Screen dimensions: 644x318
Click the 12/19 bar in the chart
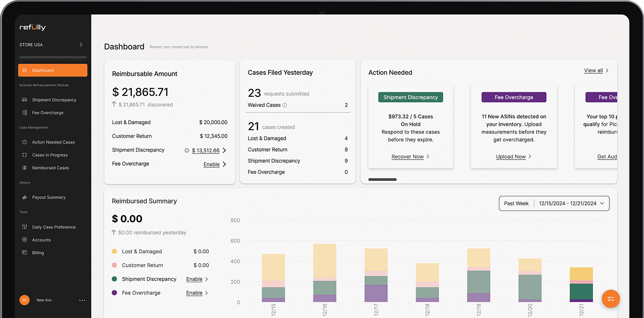(479, 275)
